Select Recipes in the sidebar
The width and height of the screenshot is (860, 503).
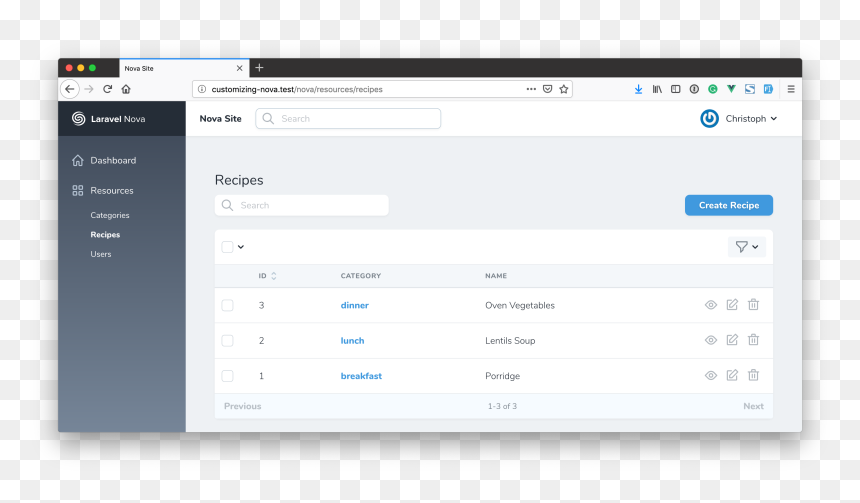click(105, 234)
